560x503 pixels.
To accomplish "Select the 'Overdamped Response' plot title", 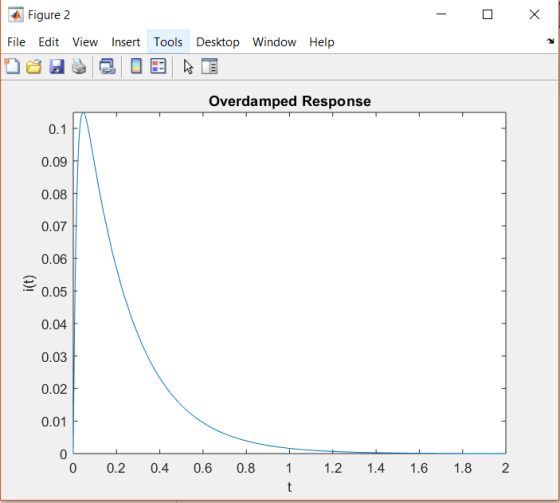I will (x=290, y=101).
